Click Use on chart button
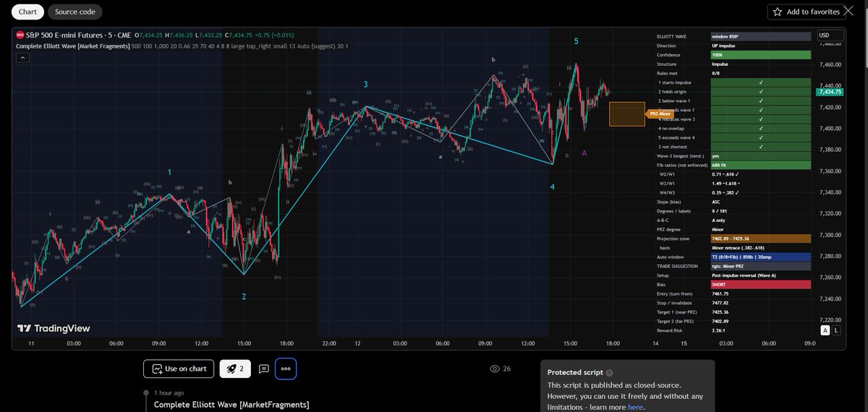The width and height of the screenshot is (868, 412). [x=179, y=369]
